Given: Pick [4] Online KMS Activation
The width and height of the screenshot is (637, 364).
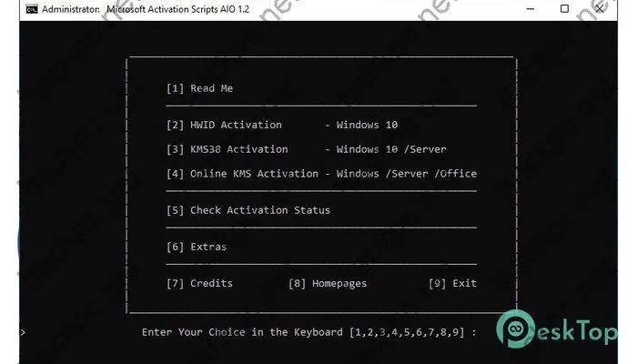Looking at the screenshot, I should (242, 174).
